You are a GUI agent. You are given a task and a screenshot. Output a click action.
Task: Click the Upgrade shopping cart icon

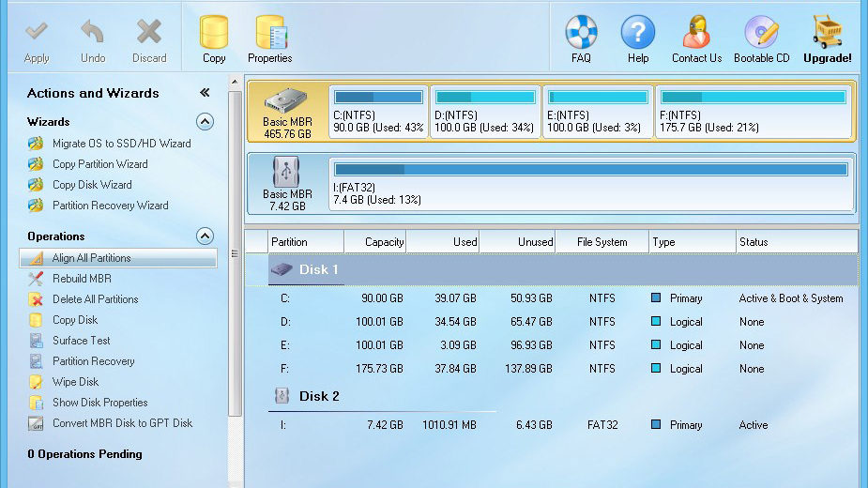(x=828, y=33)
